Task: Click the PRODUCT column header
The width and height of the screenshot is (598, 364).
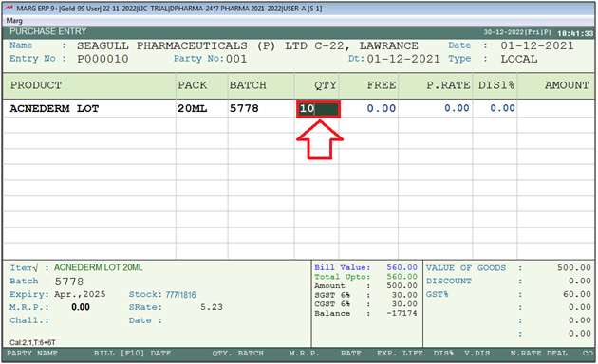Action: pyautogui.click(x=36, y=85)
